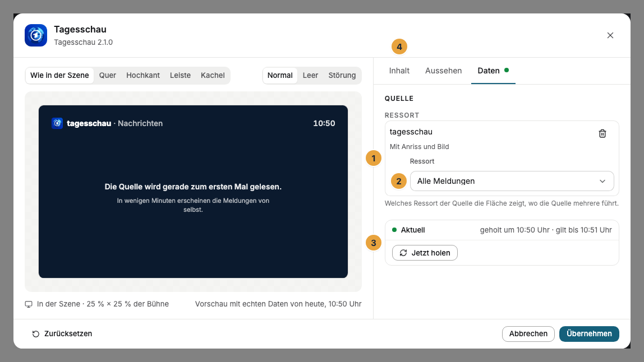Open the Inhalt tab
Image resolution: width=644 pixels, height=362 pixels.
coord(399,71)
